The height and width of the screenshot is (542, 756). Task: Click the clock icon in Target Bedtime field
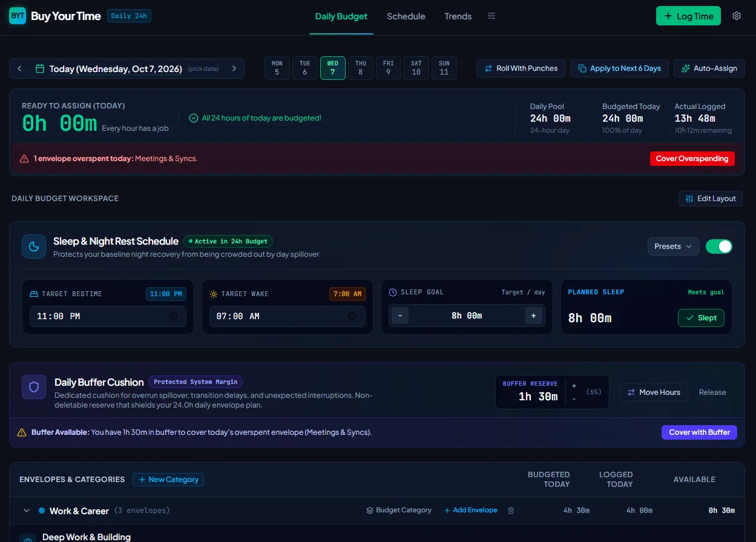pyautogui.click(x=174, y=316)
